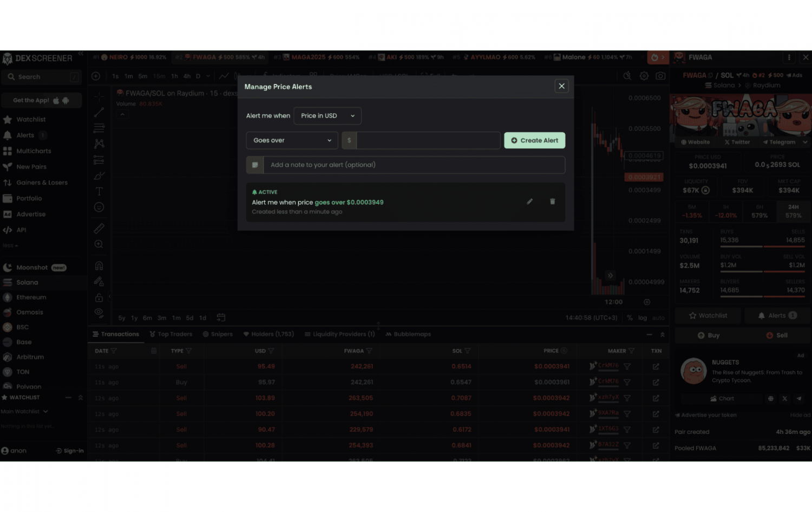This screenshot has height=512, width=812.
Task: Delete the active alert with trash icon
Action: click(x=552, y=201)
